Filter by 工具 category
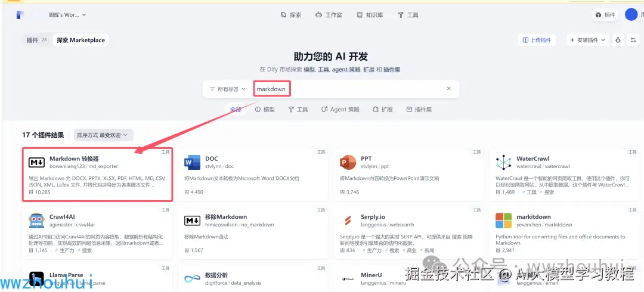This screenshot has width=644, height=292. [298, 110]
